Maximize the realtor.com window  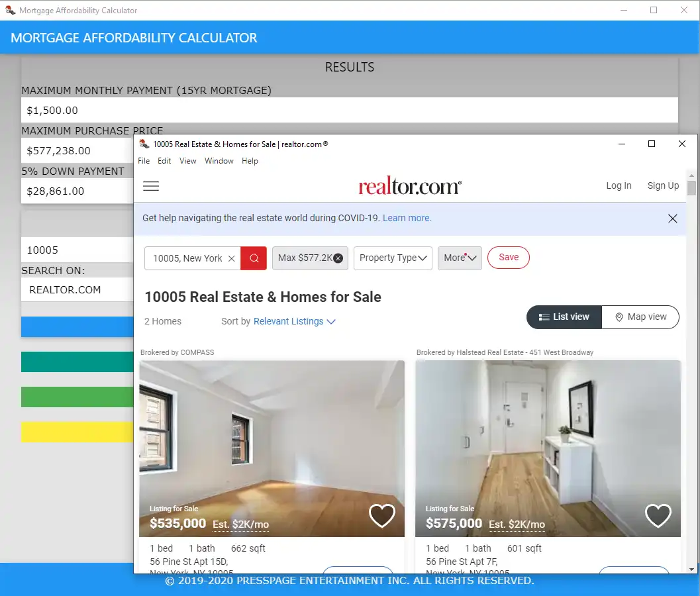point(652,144)
